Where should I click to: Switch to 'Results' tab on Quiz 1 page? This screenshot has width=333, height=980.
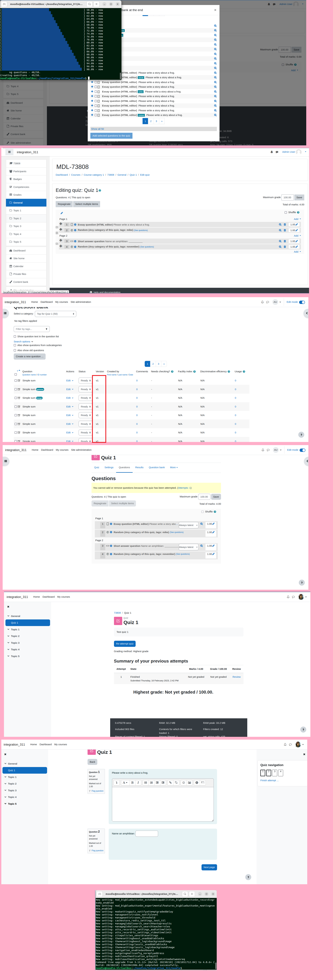pyautogui.click(x=139, y=467)
